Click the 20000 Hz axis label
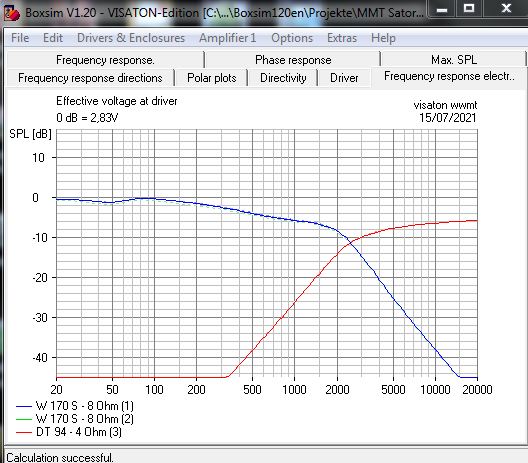Image resolution: width=528 pixels, height=463 pixels. point(477,390)
